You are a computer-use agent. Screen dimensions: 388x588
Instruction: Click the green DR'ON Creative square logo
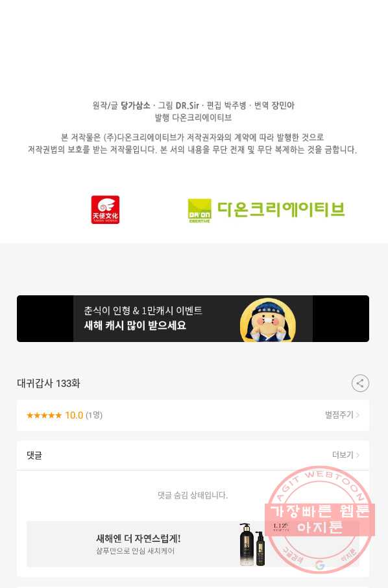pos(199,210)
